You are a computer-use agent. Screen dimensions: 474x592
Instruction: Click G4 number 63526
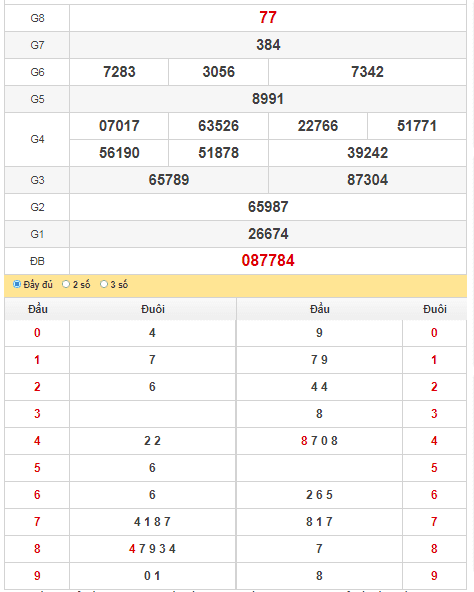click(219, 126)
